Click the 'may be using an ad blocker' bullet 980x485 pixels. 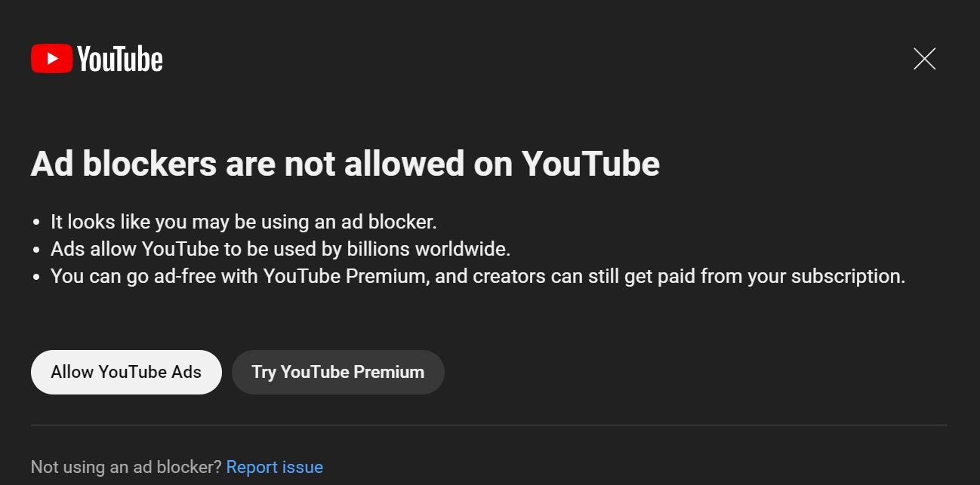244,222
